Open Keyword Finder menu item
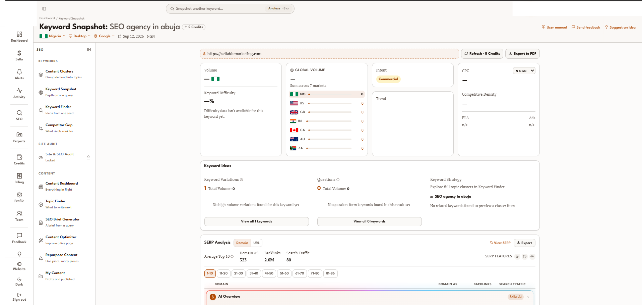The width and height of the screenshot is (644, 305). tap(64, 110)
